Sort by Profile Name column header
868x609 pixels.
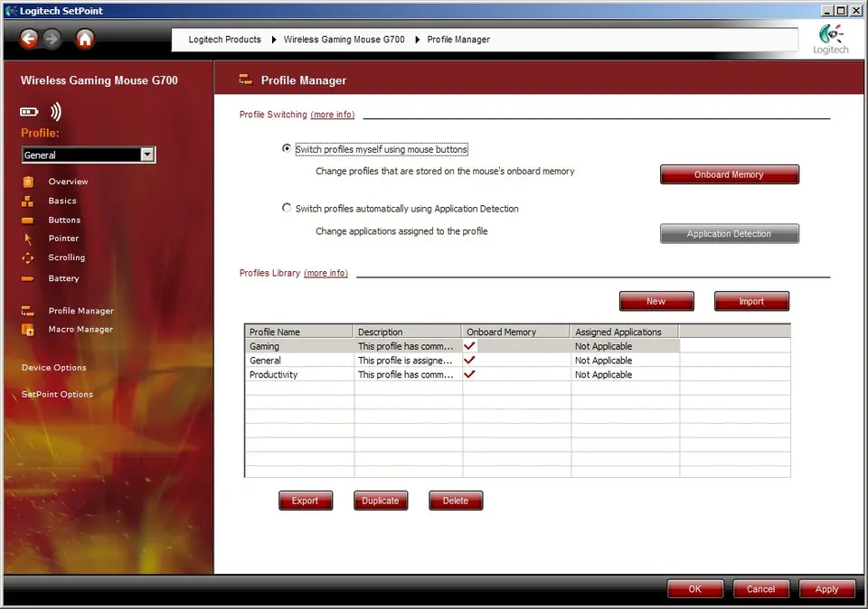tap(298, 332)
